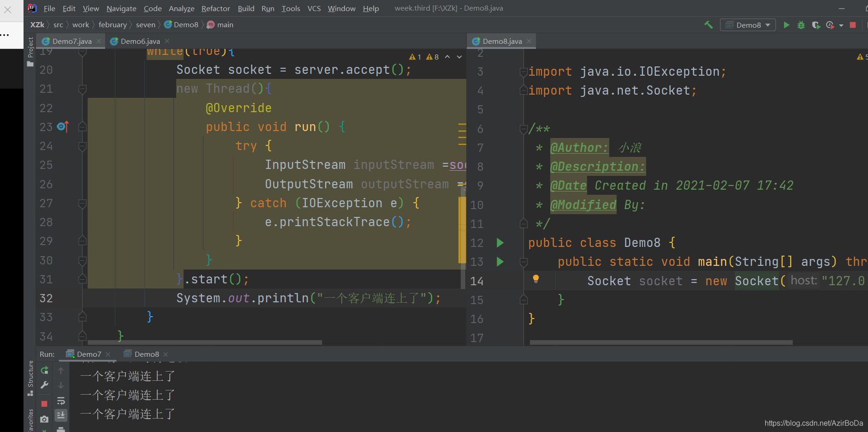Open the Run menu

268,8
